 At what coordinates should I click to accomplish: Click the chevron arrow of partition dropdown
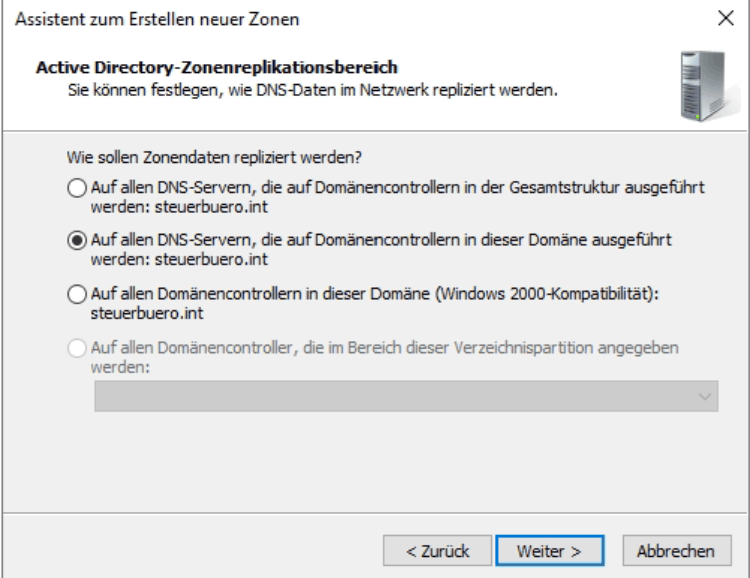704,397
